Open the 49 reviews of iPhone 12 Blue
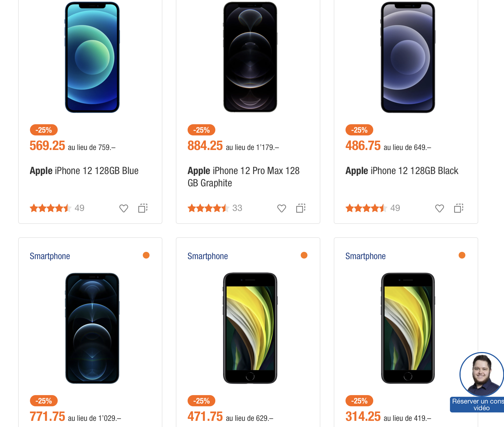504x427 pixels. [79, 208]
